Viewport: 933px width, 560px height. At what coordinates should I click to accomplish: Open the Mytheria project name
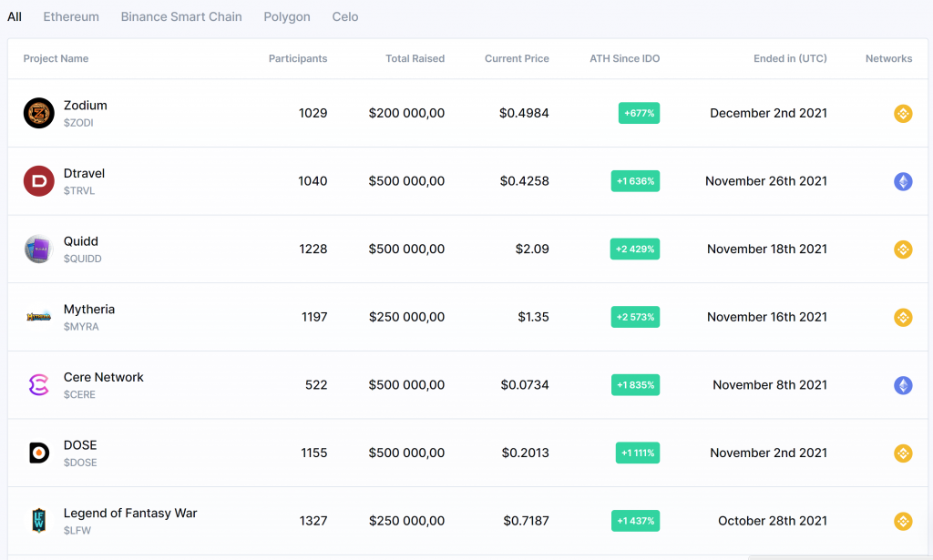pyautogui.click(x=89, y=309)
